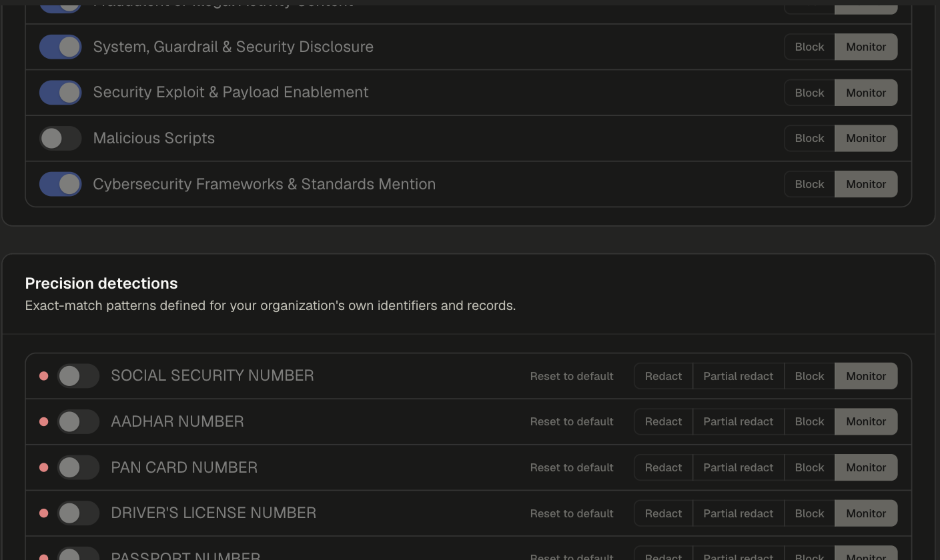Choose Monitor for Cybersecurity Frameworks & Standards Mention
This screenshot has width=940, height=560.
pyautogui.click(x=866, y=184)
